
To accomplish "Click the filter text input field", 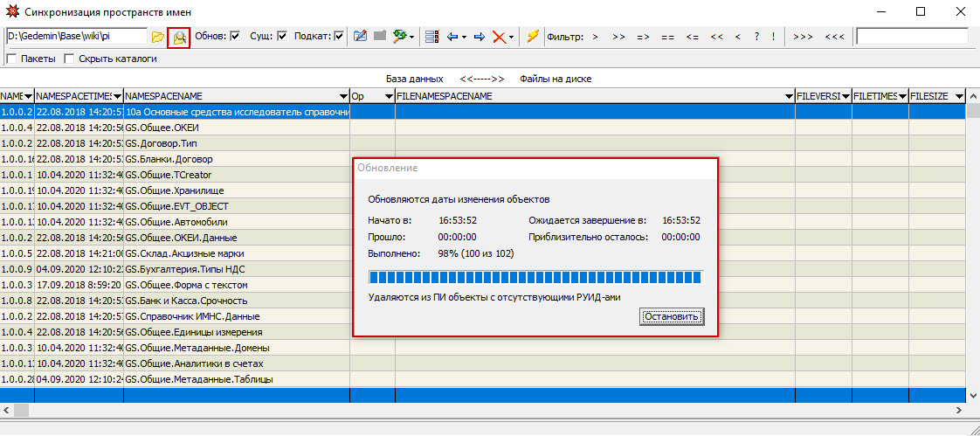I will coord(912,37).
